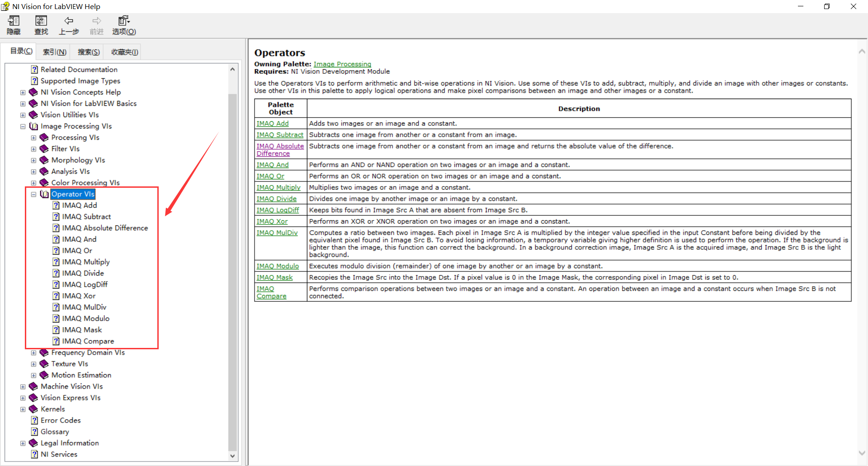Viewport: 868px width, 466px height.
Task: Select IMAQ Multiply in the tree
Action: click(x=86, y=262)
